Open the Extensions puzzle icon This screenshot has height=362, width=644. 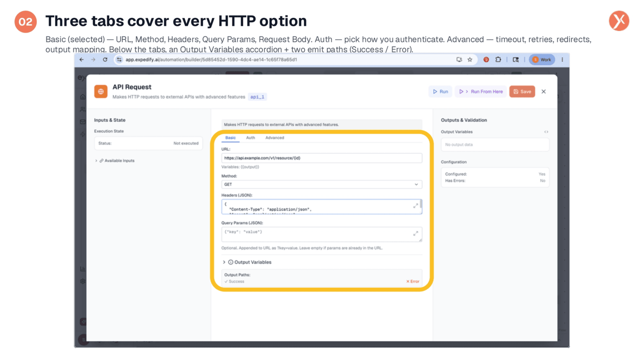click(498, 60)
